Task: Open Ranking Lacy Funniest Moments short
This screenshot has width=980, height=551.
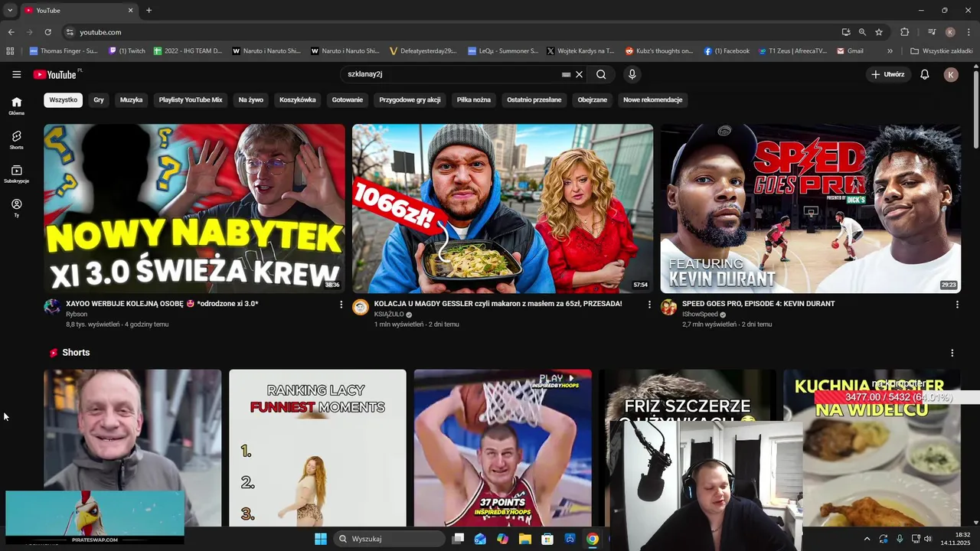Action: point(318,448)
